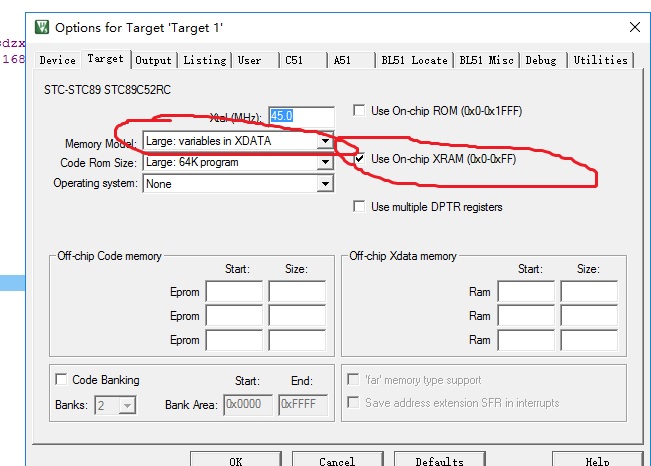
Task: Click second Ram Start field
Action: click(x=526, y=316)
